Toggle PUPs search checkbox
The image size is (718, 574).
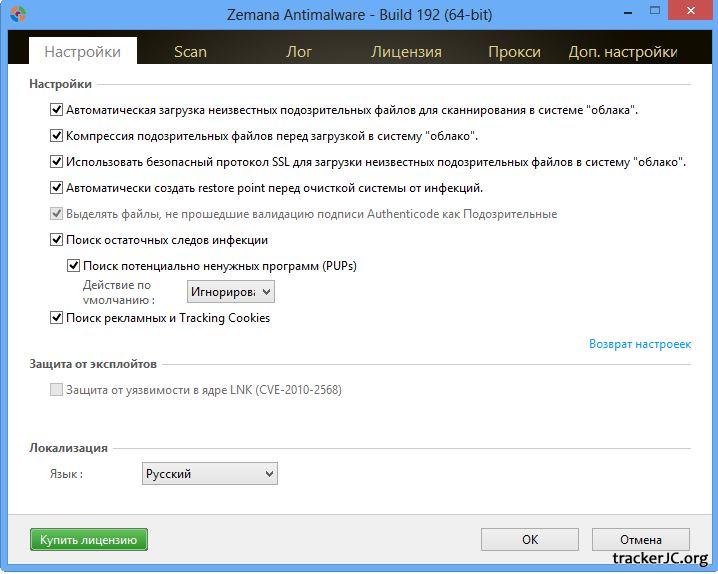point(74,266)
